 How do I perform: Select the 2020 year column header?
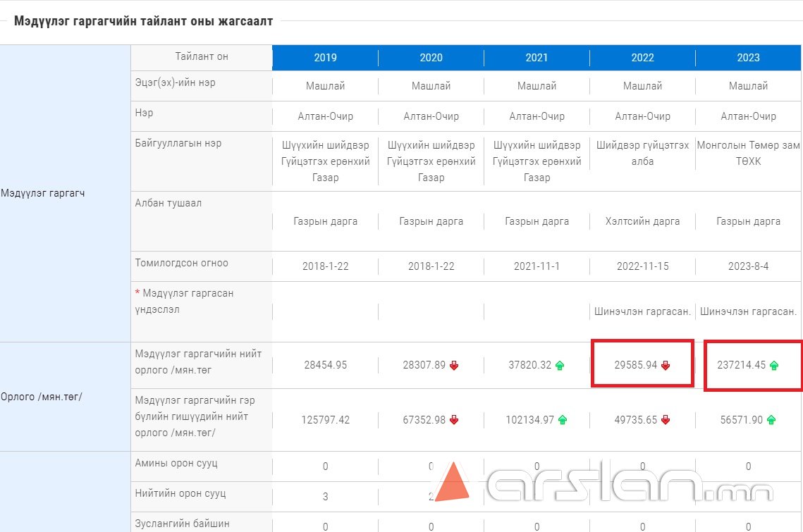(431, 58)
